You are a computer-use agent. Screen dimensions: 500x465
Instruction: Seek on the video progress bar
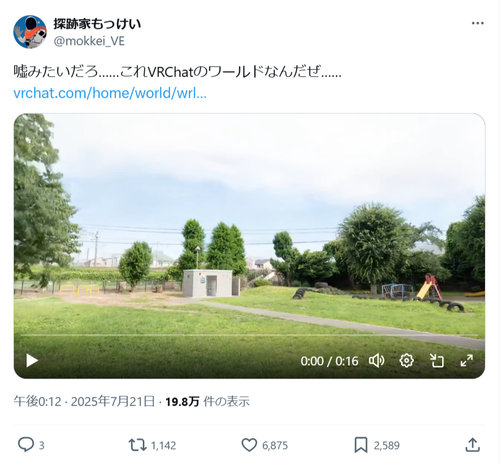[249, 335]
